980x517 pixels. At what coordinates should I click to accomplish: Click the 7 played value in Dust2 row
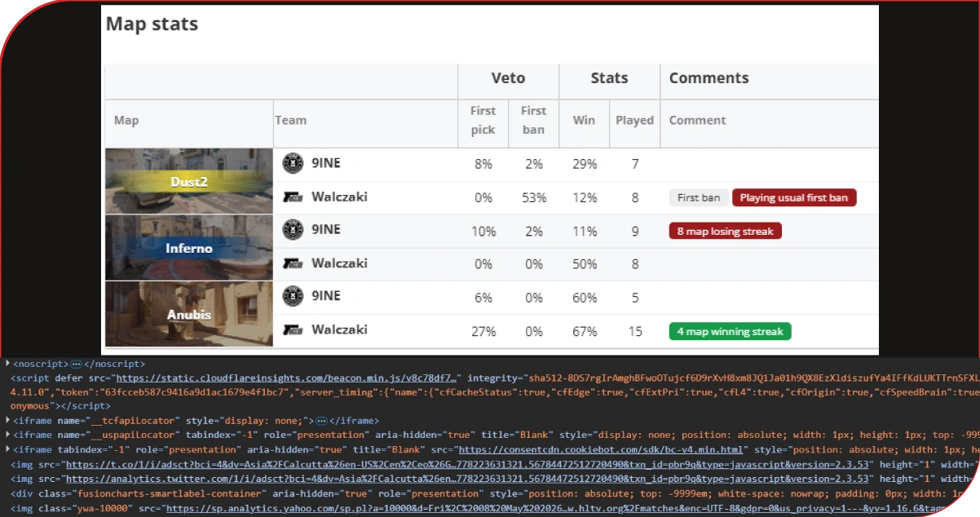(x=634, y=165)
